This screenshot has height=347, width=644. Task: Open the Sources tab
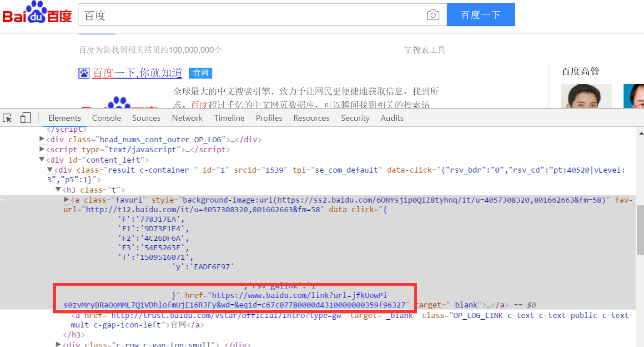point(146,118)
